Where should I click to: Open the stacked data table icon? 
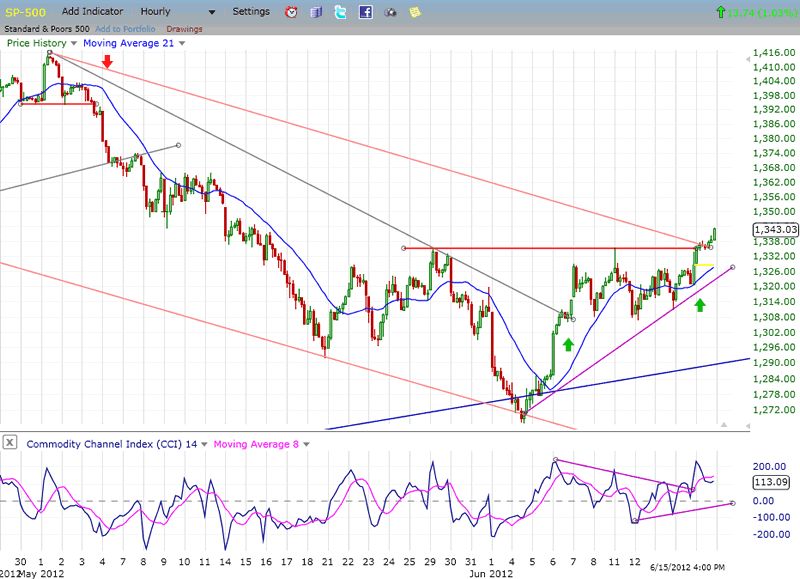pos(316,12)
